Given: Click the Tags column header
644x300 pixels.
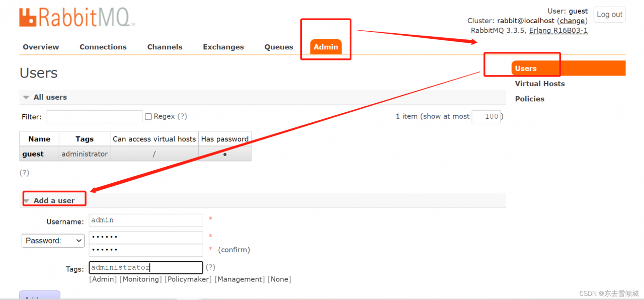Looking at the screenshot, I should click(85, 139).
